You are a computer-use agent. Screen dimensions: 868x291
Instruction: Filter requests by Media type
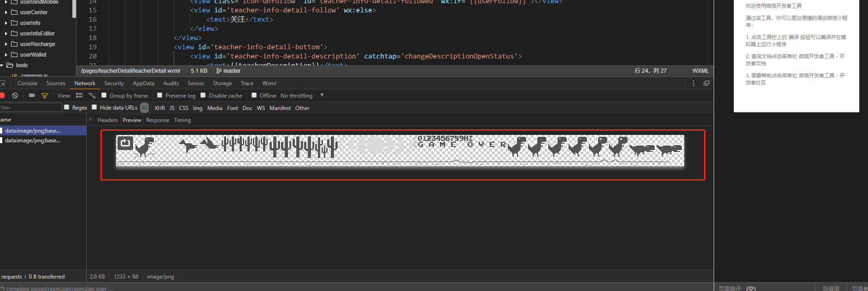click(215, 108)
